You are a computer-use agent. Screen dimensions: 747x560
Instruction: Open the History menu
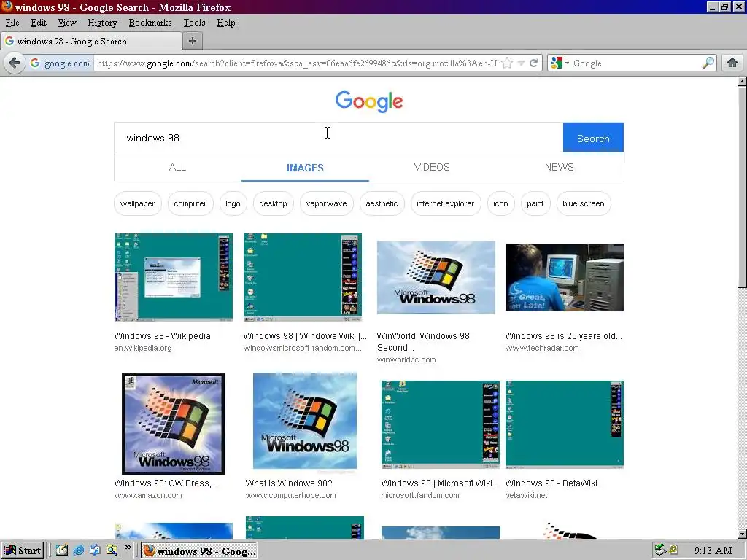(x=102, y=23)
